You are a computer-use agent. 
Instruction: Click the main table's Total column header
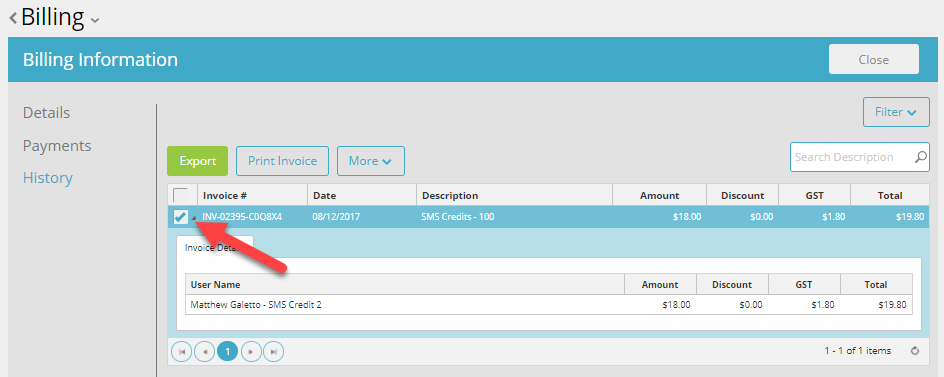click(890, 195)
